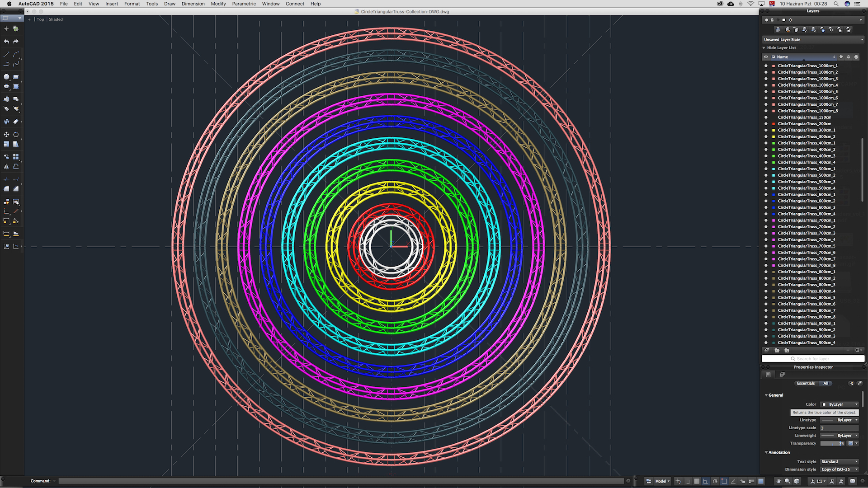This screenshot has height=488, width=868.
Task: Select the Line drawing tool
Action: [x=6, y=54]
